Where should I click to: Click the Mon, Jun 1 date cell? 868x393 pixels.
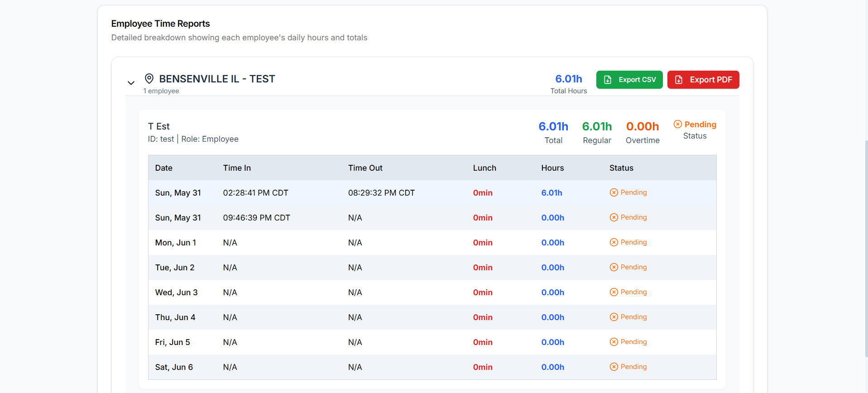tap(176, 243)
